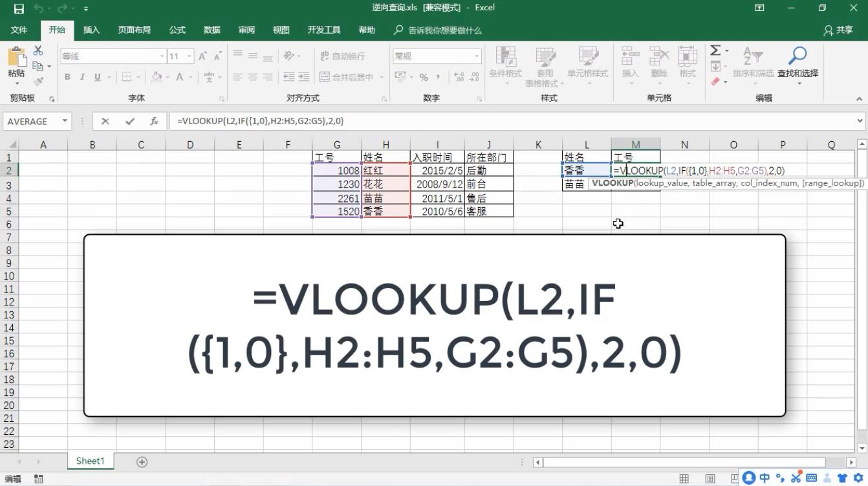Switch to the 插入 (Insert) tab

92,30
